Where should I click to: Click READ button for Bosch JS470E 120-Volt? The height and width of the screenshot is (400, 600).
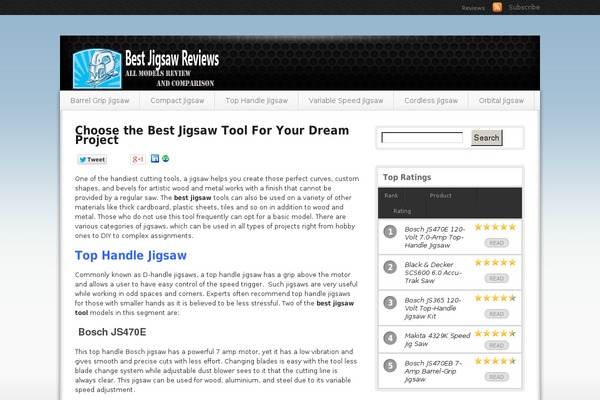click(496, 243)
